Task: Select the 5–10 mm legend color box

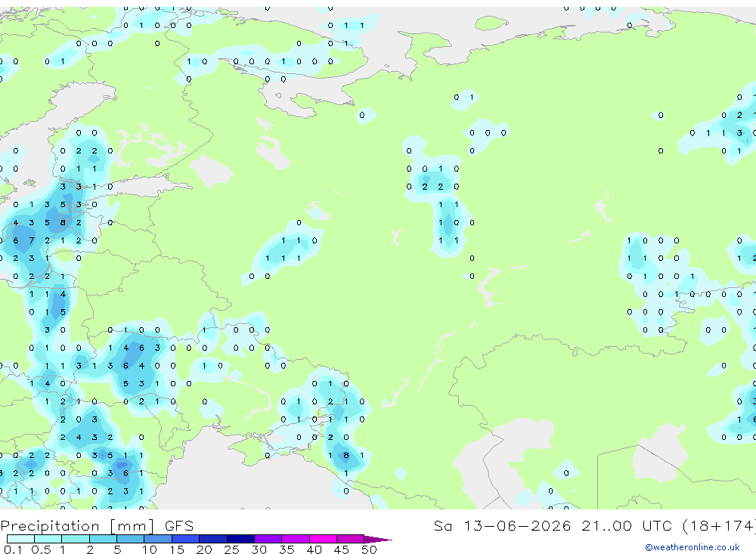Action: (131, 539)
